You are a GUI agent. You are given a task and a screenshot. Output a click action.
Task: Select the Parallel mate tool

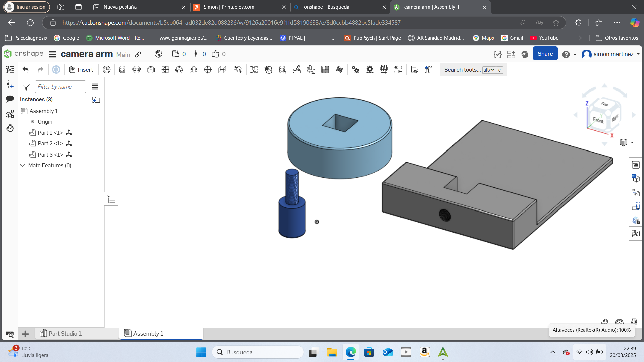[222, 70]
